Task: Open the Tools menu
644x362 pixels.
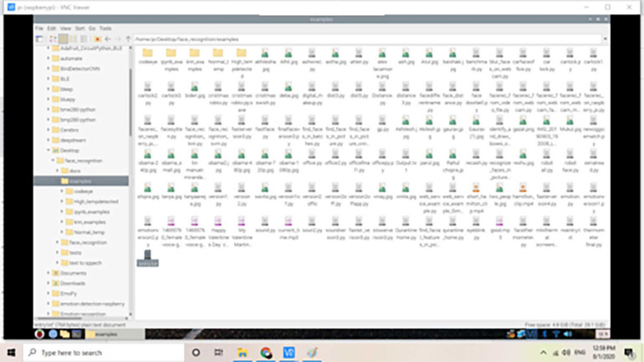Action: (105, 28)
